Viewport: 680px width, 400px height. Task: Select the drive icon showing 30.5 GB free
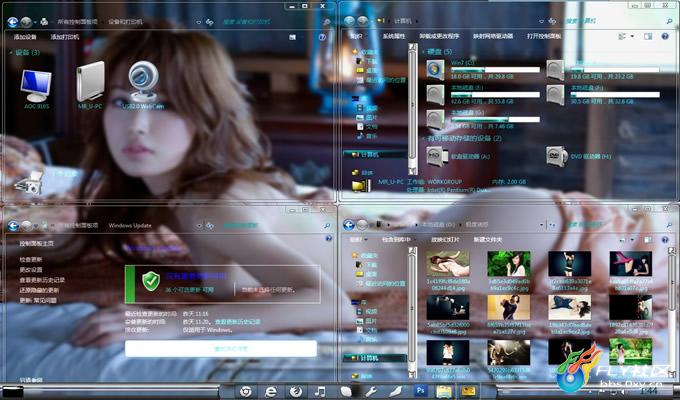(x=555, y=95)
